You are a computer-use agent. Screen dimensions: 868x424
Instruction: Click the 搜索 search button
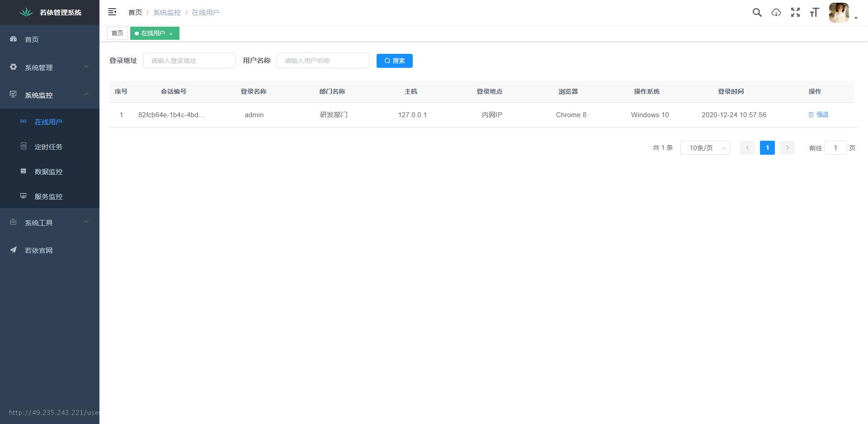[x=395, y=61]
